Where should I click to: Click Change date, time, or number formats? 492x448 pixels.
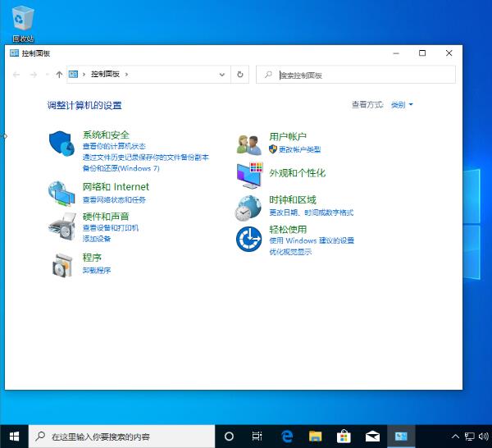312,213
